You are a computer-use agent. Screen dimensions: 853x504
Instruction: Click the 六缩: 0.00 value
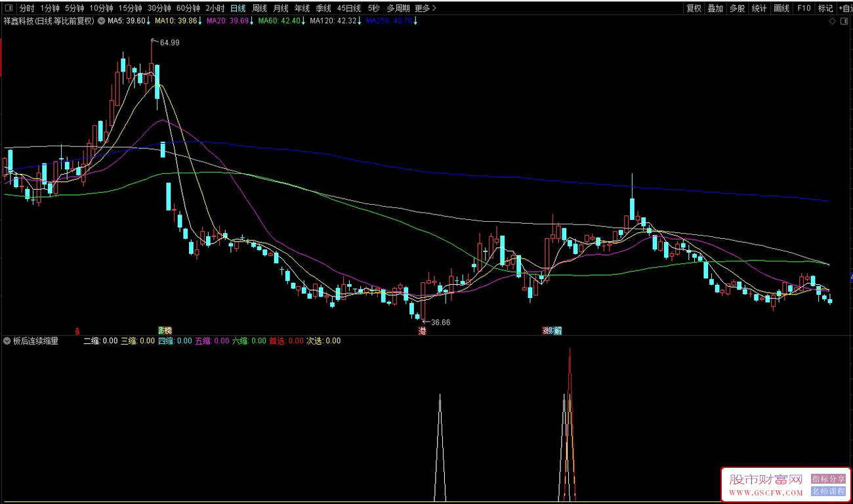pos(249,341)
